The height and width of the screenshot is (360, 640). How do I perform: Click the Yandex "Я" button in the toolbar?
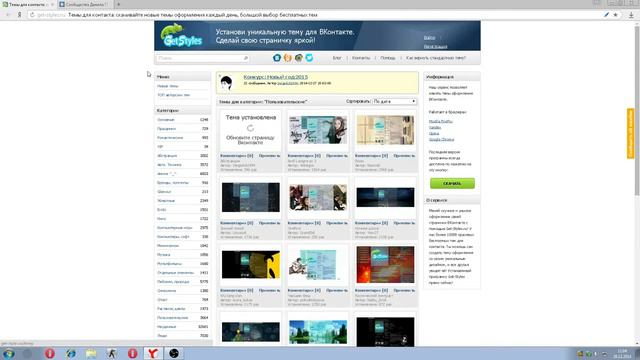(x=19, y=15)
